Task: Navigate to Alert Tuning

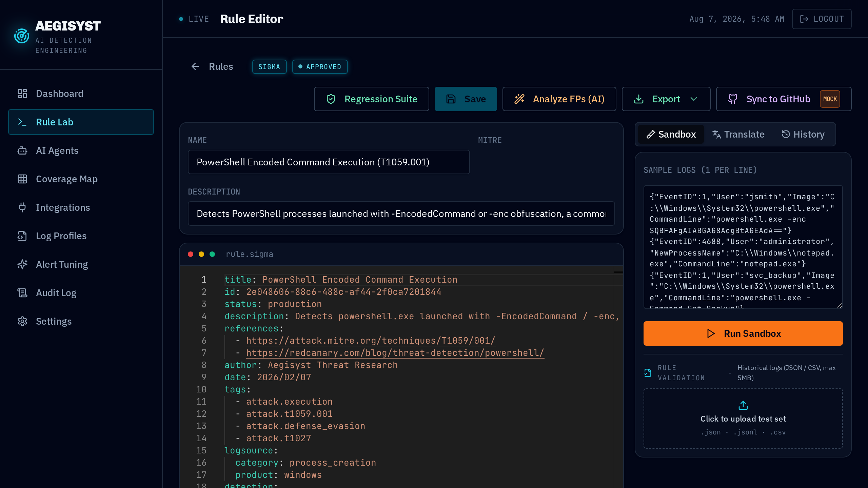Action: click(81, 264)
